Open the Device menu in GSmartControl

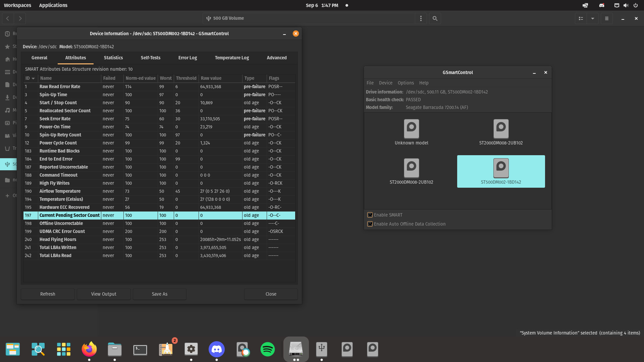(x=385, y=83)
